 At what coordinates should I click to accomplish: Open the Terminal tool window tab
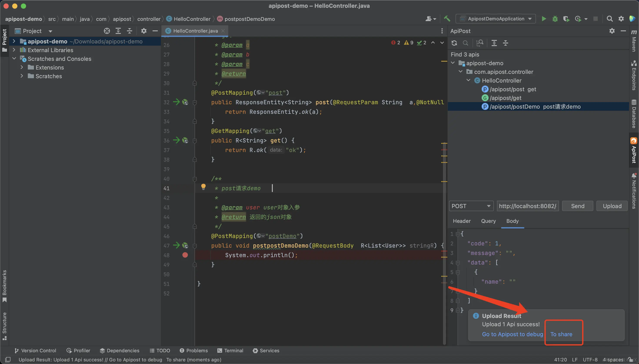[230, 351]
